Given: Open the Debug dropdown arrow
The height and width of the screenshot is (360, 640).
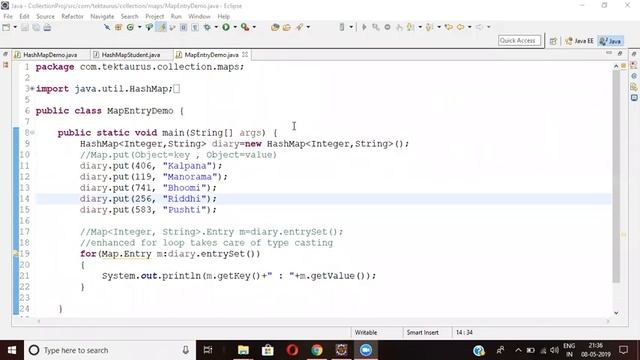Looking at the screenshot, I should coord(216,27).
